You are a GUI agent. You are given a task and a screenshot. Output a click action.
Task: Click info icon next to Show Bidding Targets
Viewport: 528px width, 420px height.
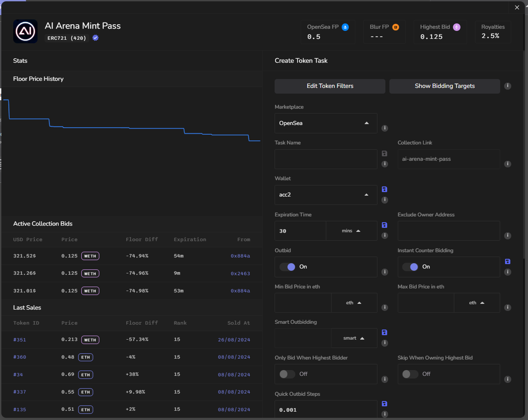coord(507,86)
